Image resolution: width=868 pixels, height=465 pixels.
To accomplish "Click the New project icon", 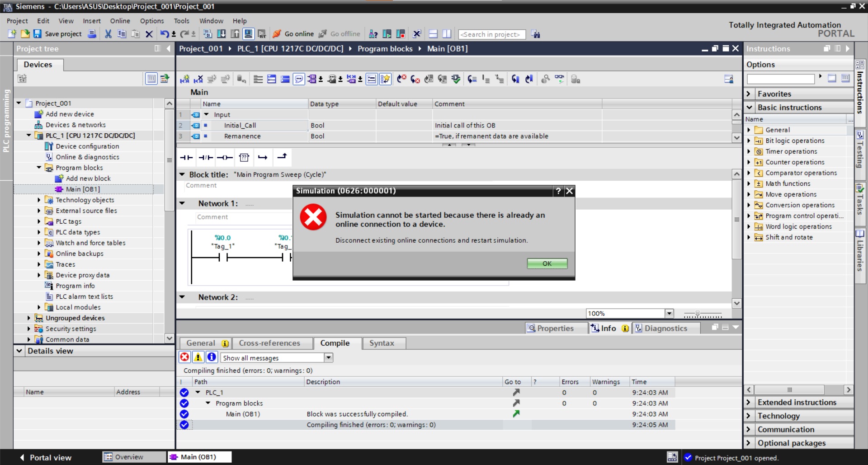I will tap(12, 34).
